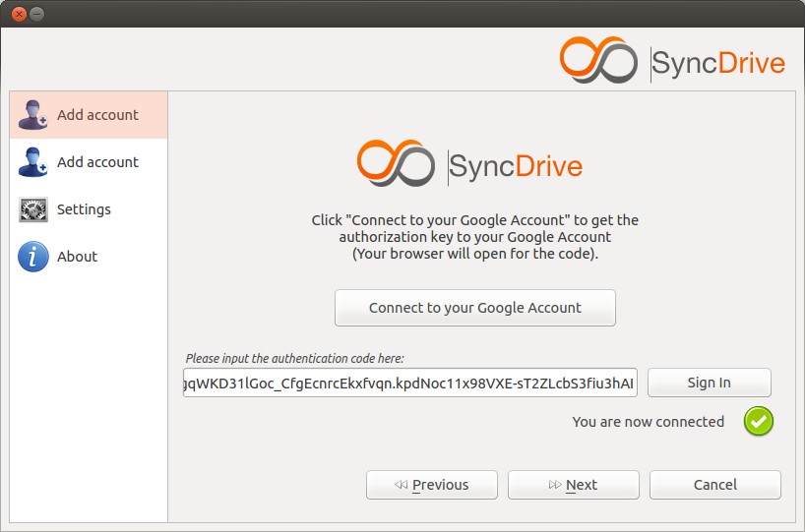Click Cancel to abort the wizard
This screenshot has height=532, width=805.
[x=715, y=485]
